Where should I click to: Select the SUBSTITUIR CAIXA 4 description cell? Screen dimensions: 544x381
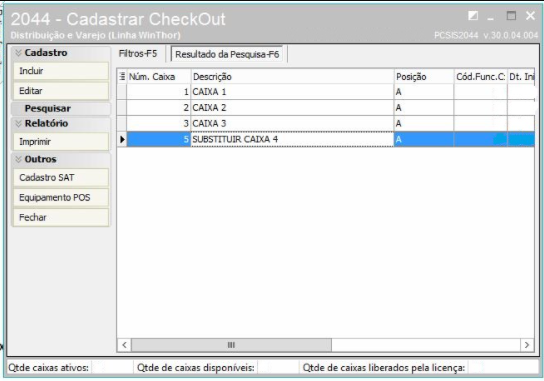click(x=292, y=139)
